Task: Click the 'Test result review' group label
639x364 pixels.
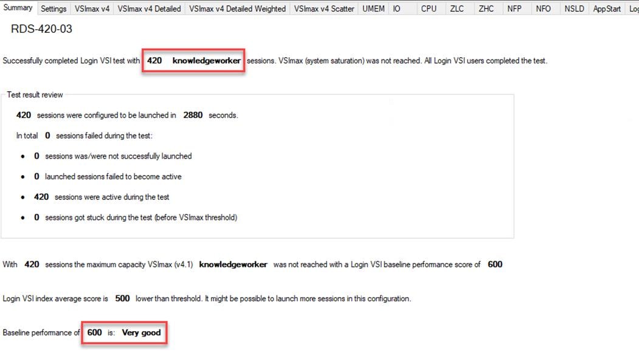Action: point(35,95)
